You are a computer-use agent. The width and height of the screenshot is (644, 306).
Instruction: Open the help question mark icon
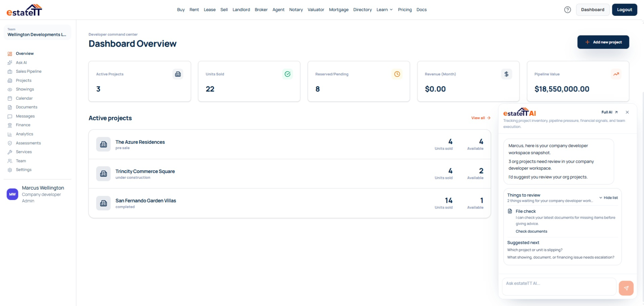[567, 10]
